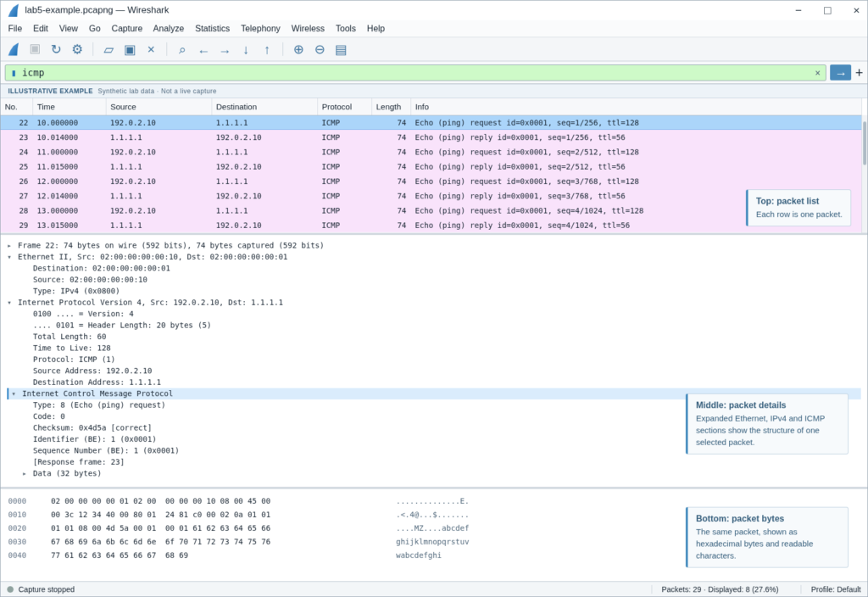Viewport: 868px width, 597px height.
Task: Select packet 29 reply seq=4/1024
Action: [431, 226]
